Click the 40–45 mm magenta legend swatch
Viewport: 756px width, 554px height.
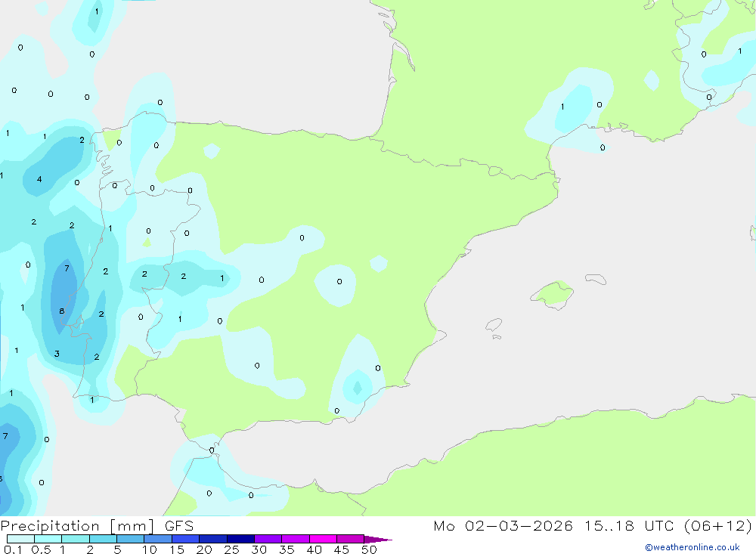coord(323,539)
